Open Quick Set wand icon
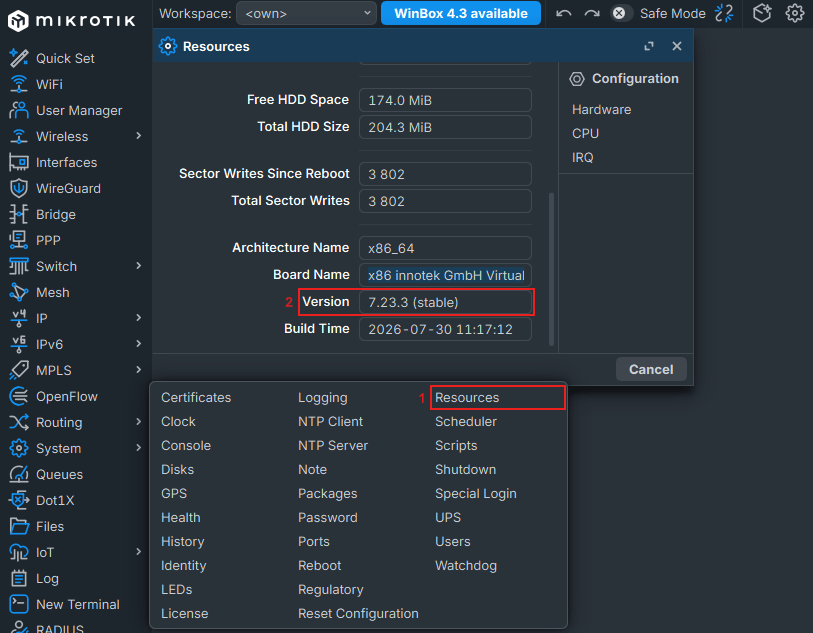 [19, 58]
